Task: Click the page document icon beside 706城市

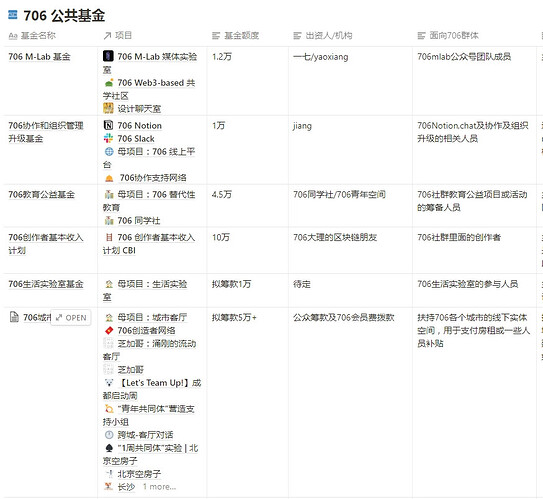Action: 14,317
